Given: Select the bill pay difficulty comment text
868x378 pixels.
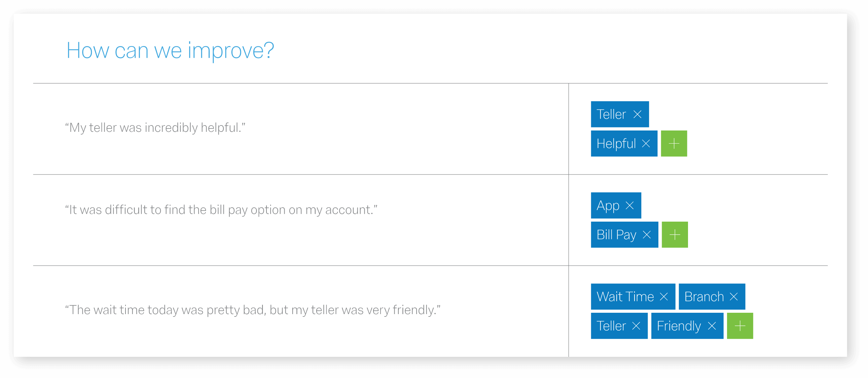Looking at the screenshot, I should (x=221, y=210).
